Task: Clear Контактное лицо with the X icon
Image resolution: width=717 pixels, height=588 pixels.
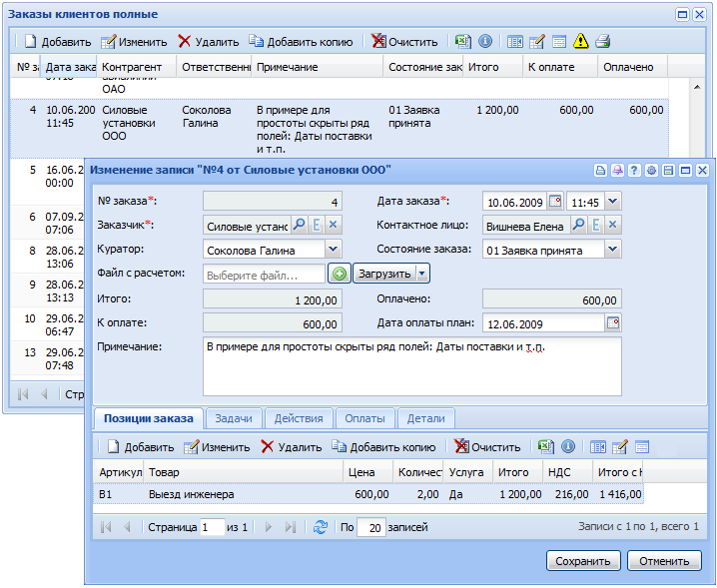Action: point(613,225)
